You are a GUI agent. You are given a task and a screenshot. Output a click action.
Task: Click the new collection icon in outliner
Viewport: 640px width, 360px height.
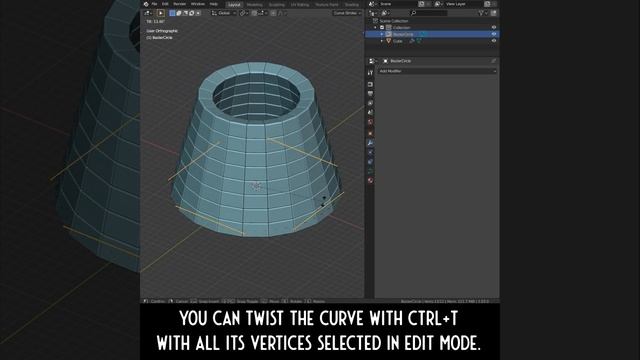tap(493, 13)
